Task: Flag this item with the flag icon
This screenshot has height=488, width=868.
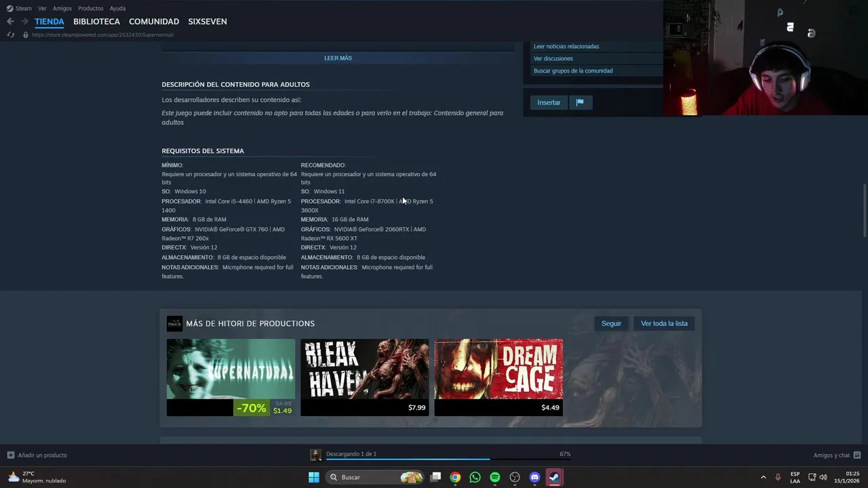Action: [x=580, y=102]
